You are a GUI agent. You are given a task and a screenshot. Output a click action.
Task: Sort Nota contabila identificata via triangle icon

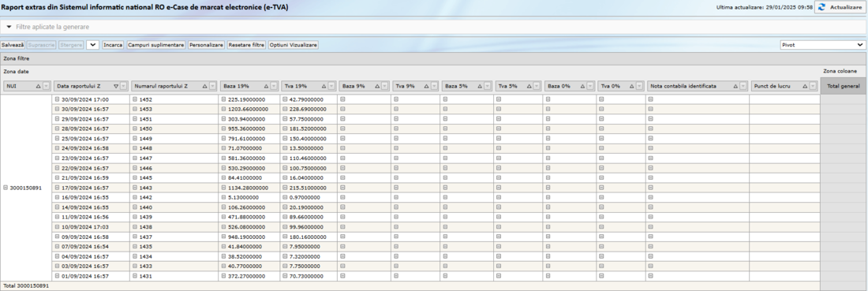pos(735,86)
